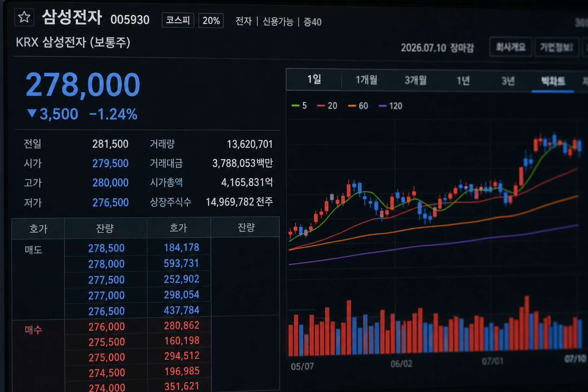The height and width of the screenshot is (392, 588).
Task: Select the 1일 chart period tab
Action: [x=314, y=79]
